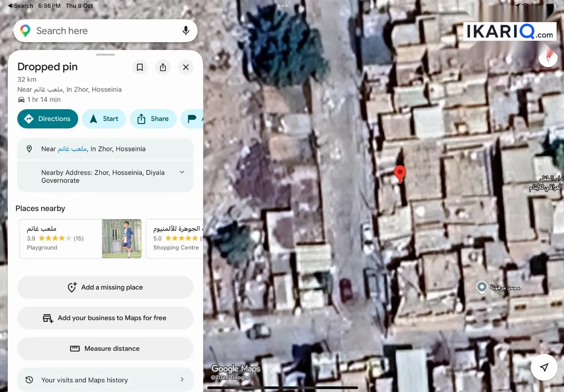Save the dropped pin with bookmark icon
The image size is (564, 392).
140,67
